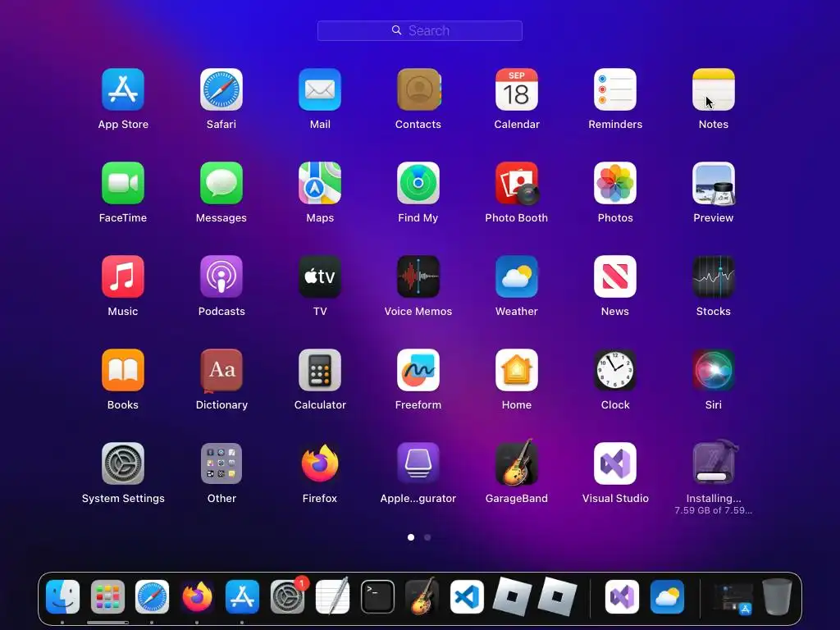Launch the Freeform app
The width and height of the screenshot is (840, 630).
pos(418,370)
